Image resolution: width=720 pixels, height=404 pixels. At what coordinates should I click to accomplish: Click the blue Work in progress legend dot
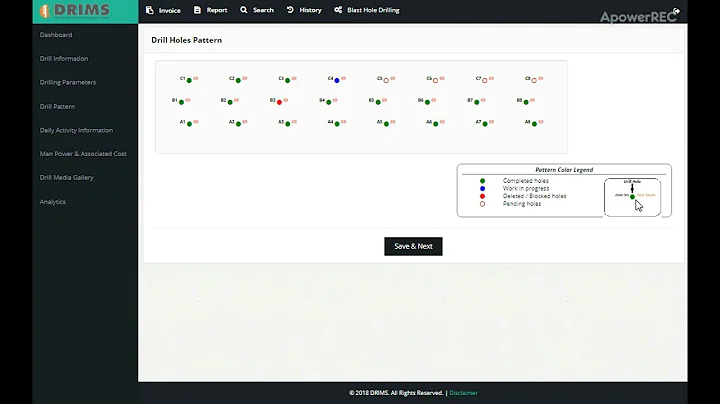click(x=482, y=189)
